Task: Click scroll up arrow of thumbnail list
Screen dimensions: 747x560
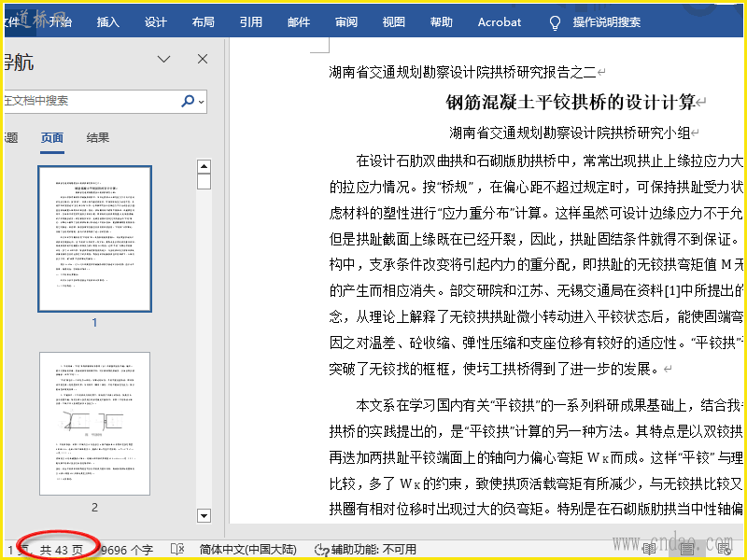Action: [204, 166]
